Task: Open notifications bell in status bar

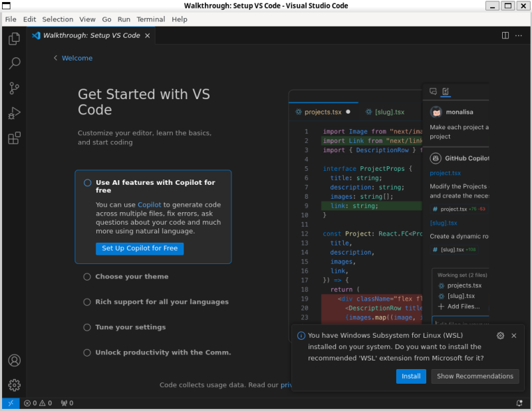Action: point(519,403)
